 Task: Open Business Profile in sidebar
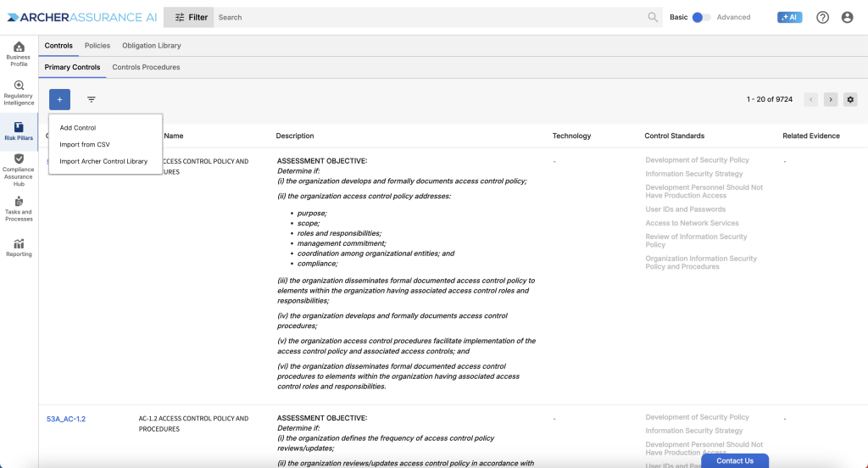point(19,53)
